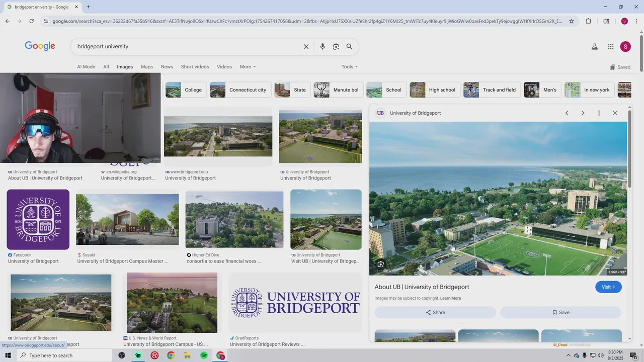
Task: Open Sasaki Campus Master plan thumbnail
Action: pos(127,220)
